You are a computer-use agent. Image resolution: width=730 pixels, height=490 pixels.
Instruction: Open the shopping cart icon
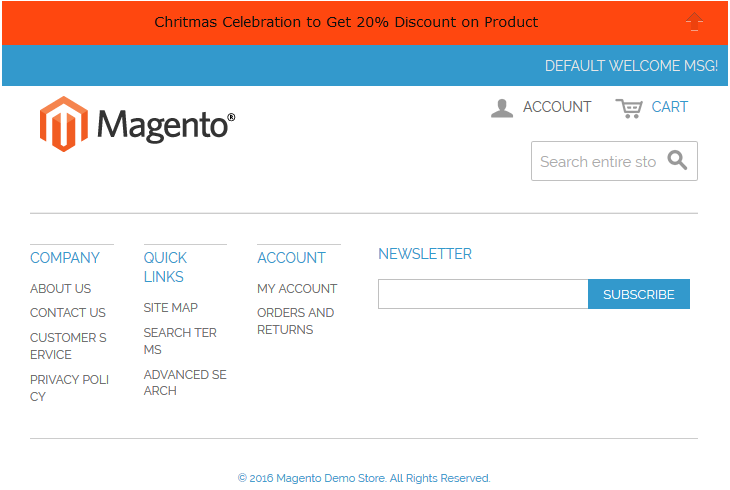coord(629,108)
